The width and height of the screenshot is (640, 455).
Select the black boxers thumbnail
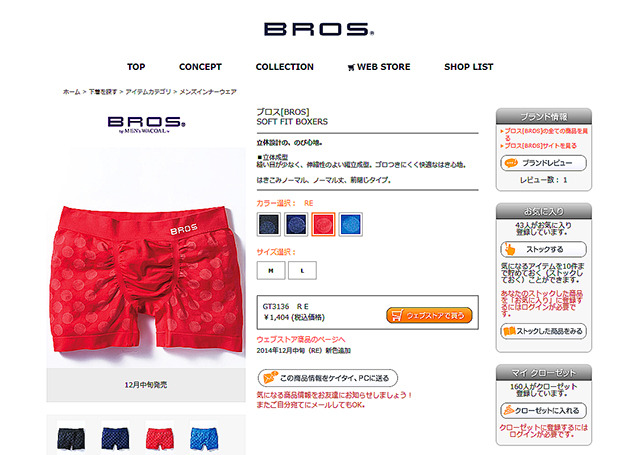tap(71, 438)
